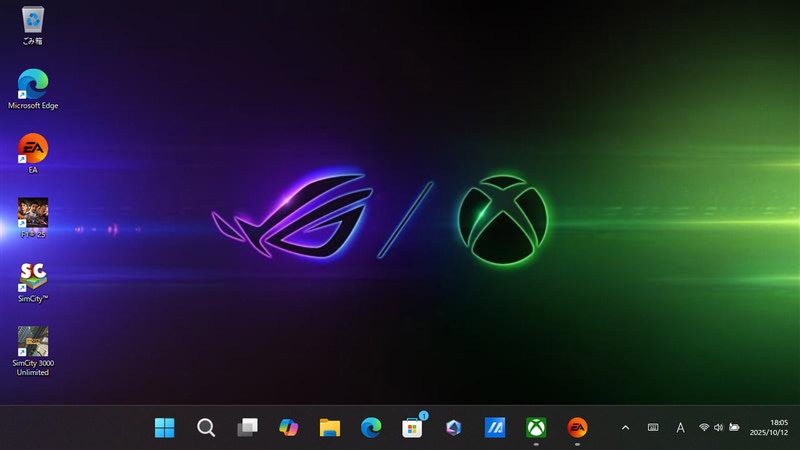Image resolution: width=800 pixels, height=450 pixels.
Task: Launch Microsoft Edge from the taskbar
Action: 371,428
